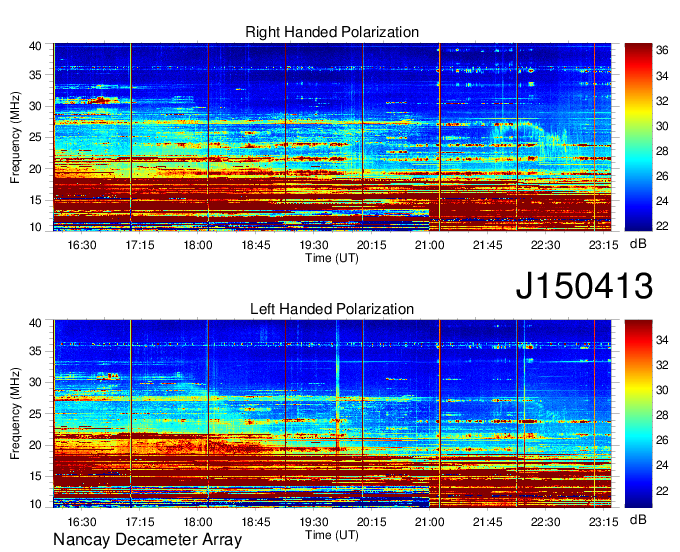This screenshot has width=680, height=552.
Task: Click the 'Nancay Decameter Array' caption
Action: pyautogui.click(x=147, y=540)
